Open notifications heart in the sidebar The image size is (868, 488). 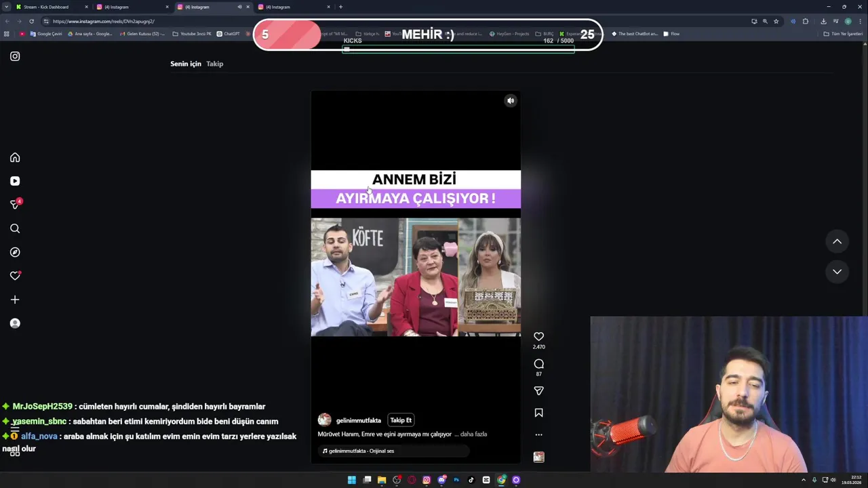pos(15,276)
